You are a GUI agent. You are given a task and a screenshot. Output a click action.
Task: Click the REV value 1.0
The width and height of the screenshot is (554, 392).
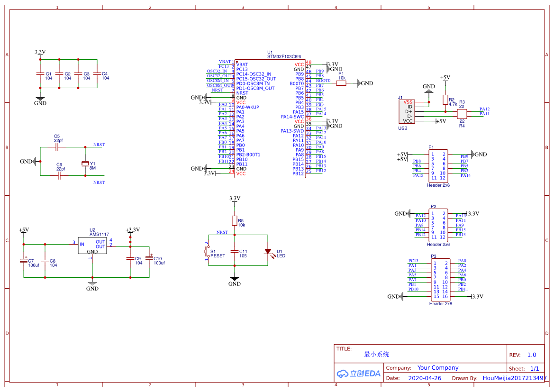click(532, 355)
